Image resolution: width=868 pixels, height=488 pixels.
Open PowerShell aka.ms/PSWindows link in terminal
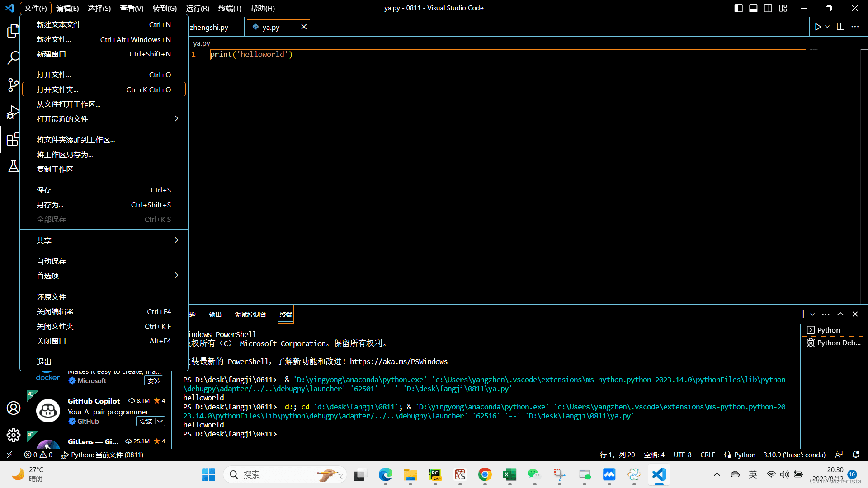[398, 361]
